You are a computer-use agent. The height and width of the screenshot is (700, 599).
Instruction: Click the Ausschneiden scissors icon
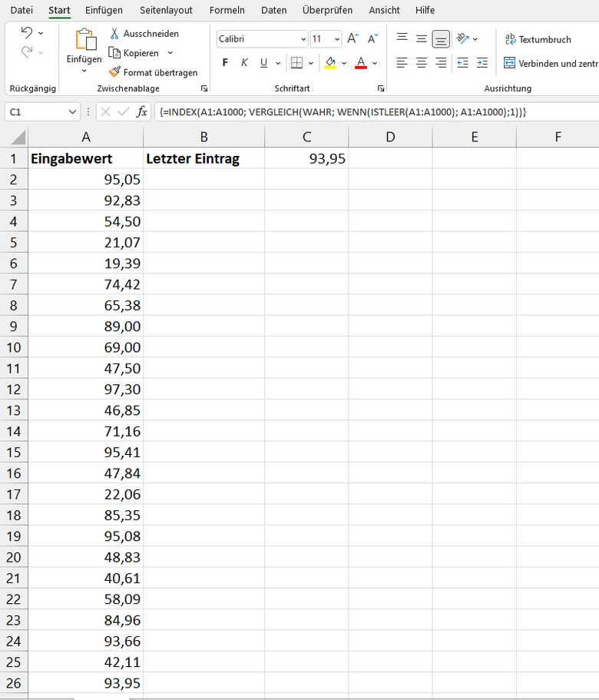coord(115,34)
